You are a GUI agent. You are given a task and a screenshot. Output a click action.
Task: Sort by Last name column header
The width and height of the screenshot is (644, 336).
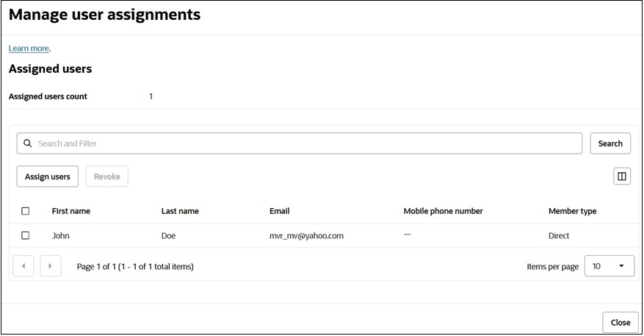[x=180, y=211]
